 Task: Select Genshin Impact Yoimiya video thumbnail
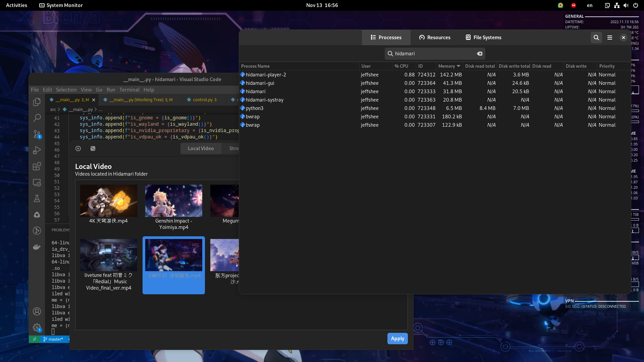click(x=174, y=201)
